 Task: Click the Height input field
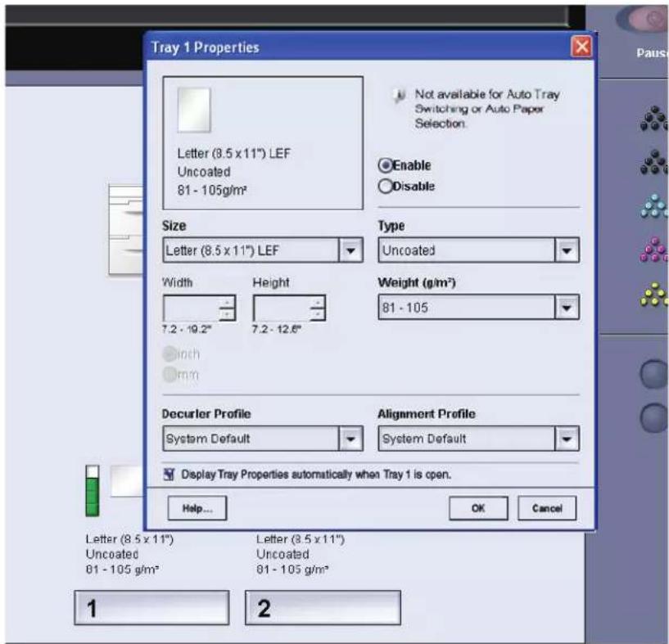pyautogui.click(x=281, y=308)
